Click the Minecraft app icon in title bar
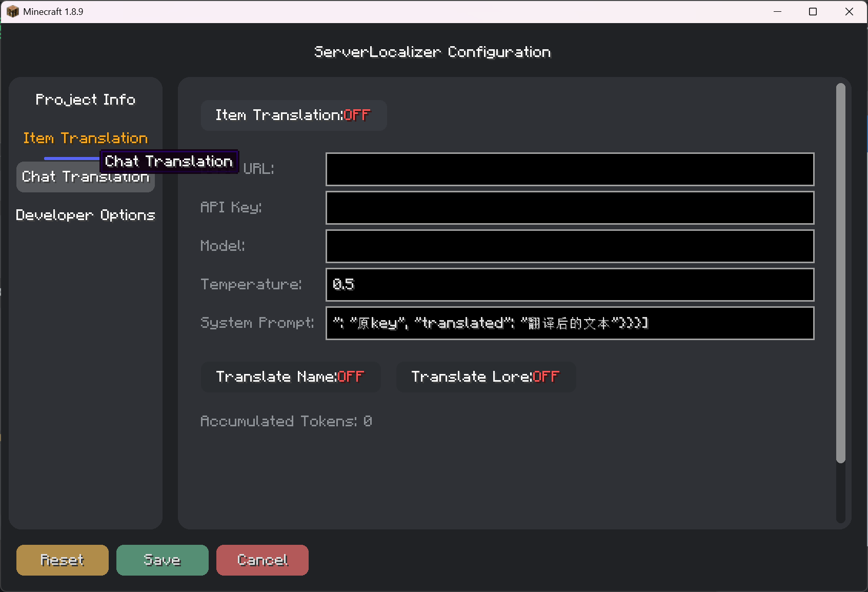 click(12, 11)
